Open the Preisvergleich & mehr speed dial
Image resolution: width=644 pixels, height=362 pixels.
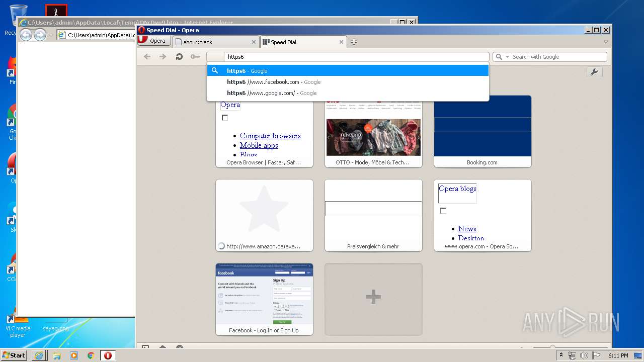pyautogui.click(x=373, y=215)
